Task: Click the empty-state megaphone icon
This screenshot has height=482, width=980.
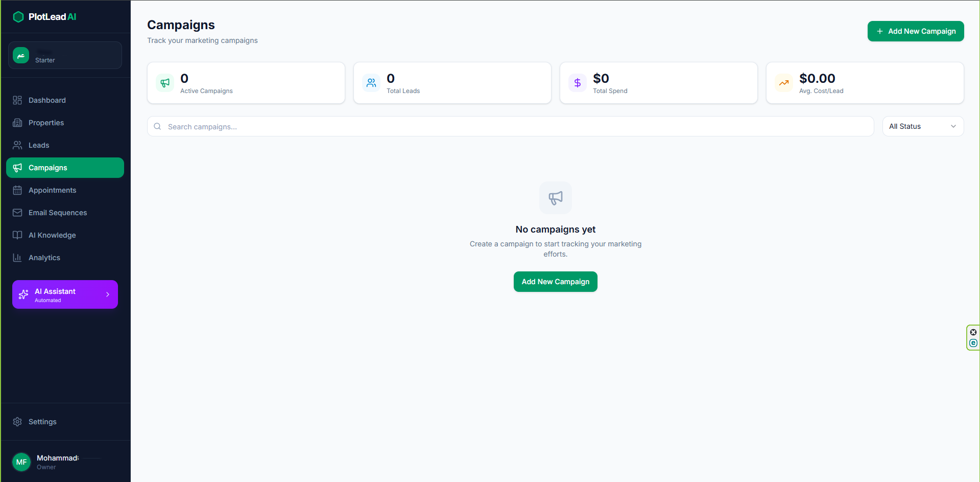Action: [x=556, y=198]
